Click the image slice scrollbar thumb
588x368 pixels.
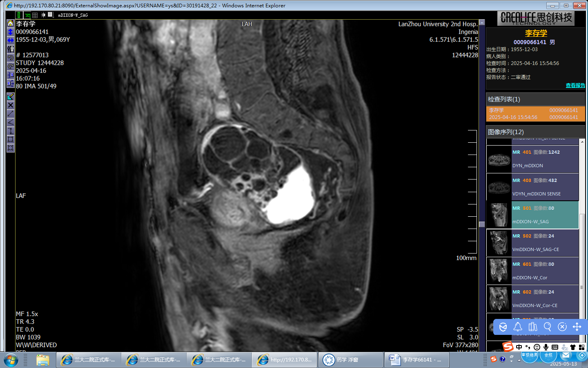482,224
